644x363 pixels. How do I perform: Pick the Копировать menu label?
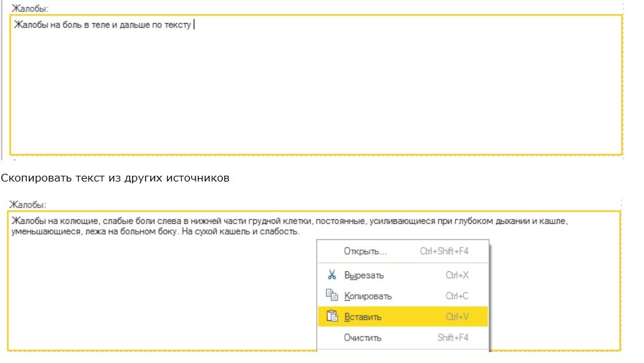point(368,296)
